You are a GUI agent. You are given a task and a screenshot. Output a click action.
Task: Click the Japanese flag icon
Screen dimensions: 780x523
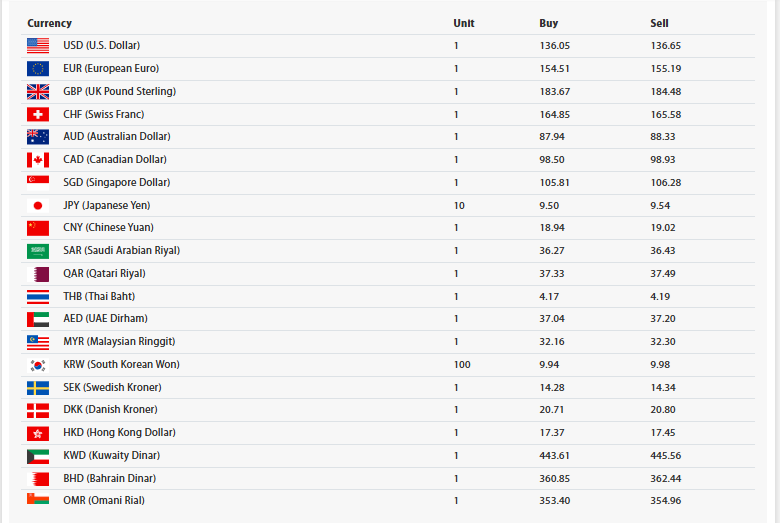tap(38, 206)
